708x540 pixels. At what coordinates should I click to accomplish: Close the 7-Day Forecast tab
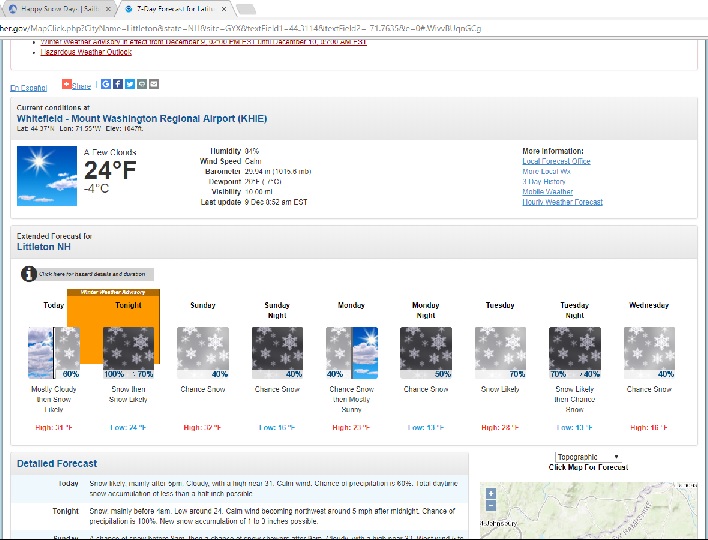point(225,9)
